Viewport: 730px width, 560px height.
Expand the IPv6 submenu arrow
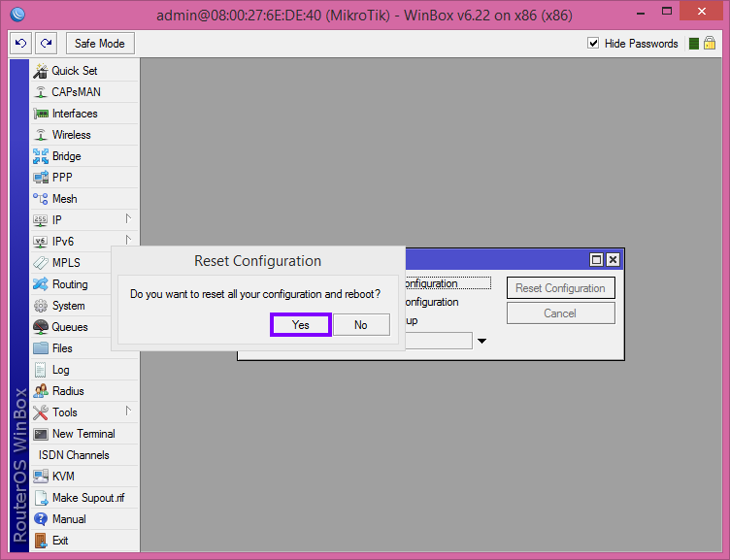[x=128, y=240]
